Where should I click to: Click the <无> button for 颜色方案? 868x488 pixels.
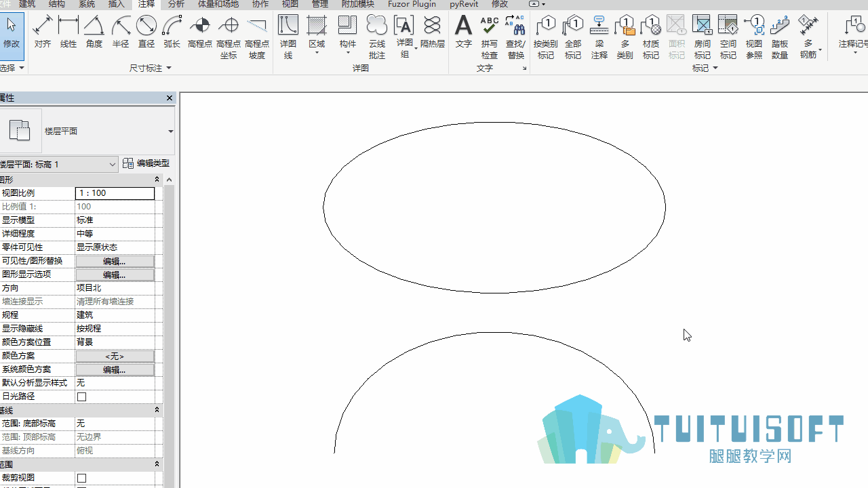[115, 356]
